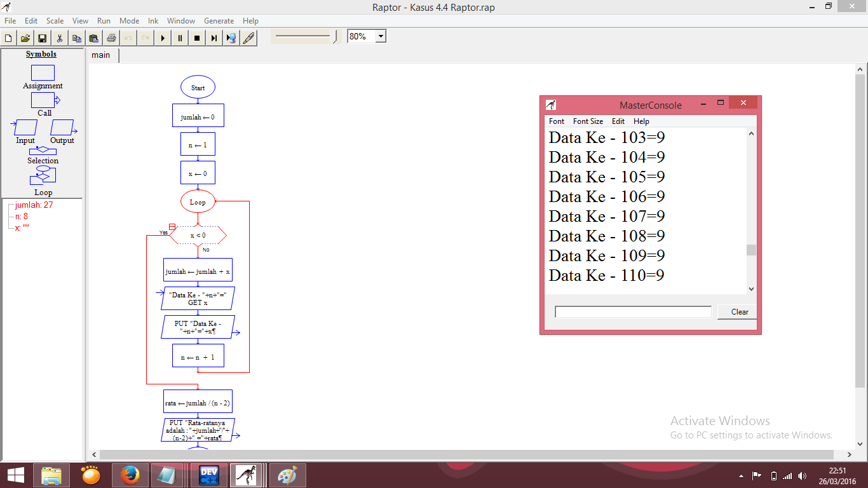Screen dimensions: 868x488
Task: Open Windows Start menu
Action: click(16, 475)
